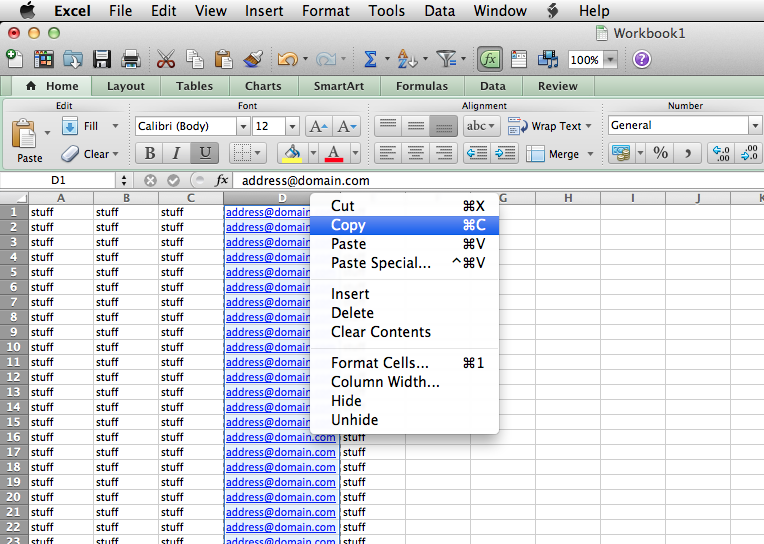This screenshot has width=764, height=544.
Task: Open the Toolbox icon
Action: [x=518, y=59]
